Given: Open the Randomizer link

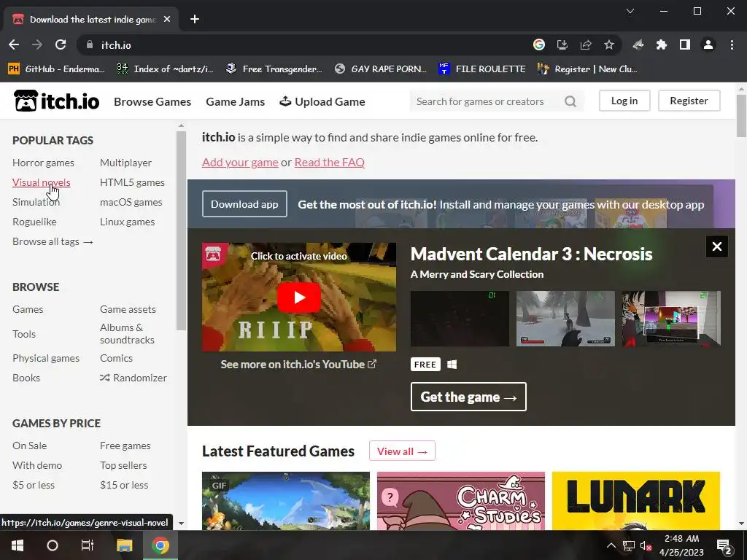Looking at the screenshot, I should 133,378.
